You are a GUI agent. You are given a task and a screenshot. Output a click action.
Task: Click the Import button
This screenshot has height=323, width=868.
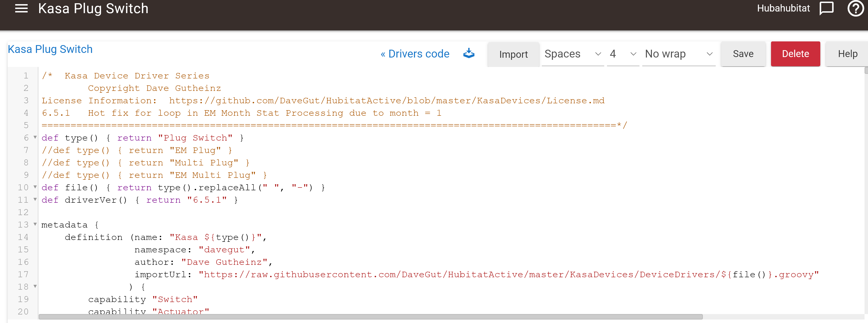(x=513, y=54)
